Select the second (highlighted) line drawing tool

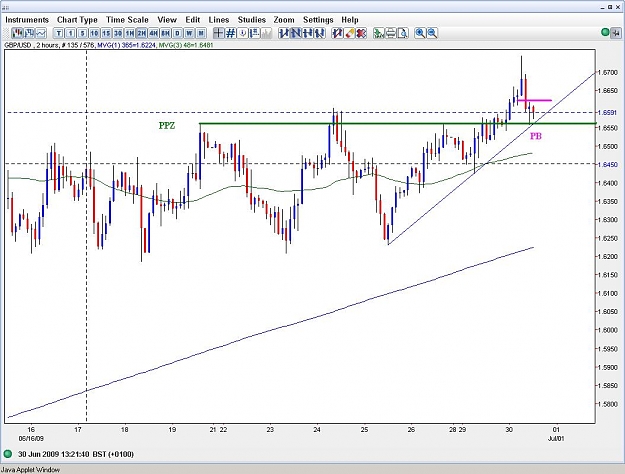tap(296, 33)
